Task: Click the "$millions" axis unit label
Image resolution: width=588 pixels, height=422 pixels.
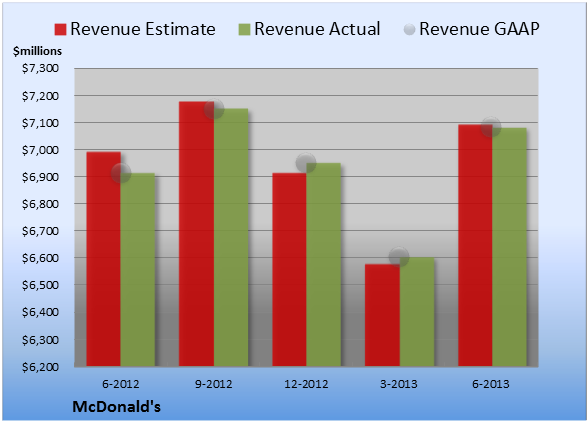Action: (38, 51)
